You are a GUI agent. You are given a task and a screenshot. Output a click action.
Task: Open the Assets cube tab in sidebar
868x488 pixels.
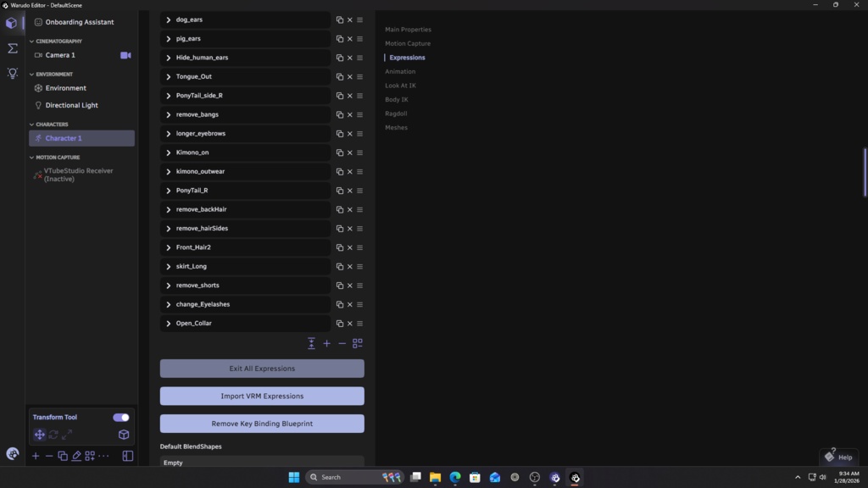coord(11,23)
